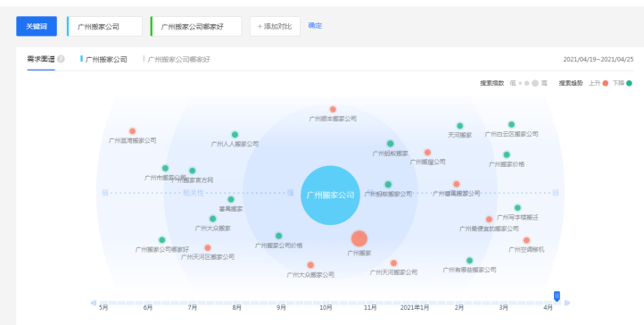Select the 番禺搬家 node
The image size is (644, 325).
click(x=231, y=199)
